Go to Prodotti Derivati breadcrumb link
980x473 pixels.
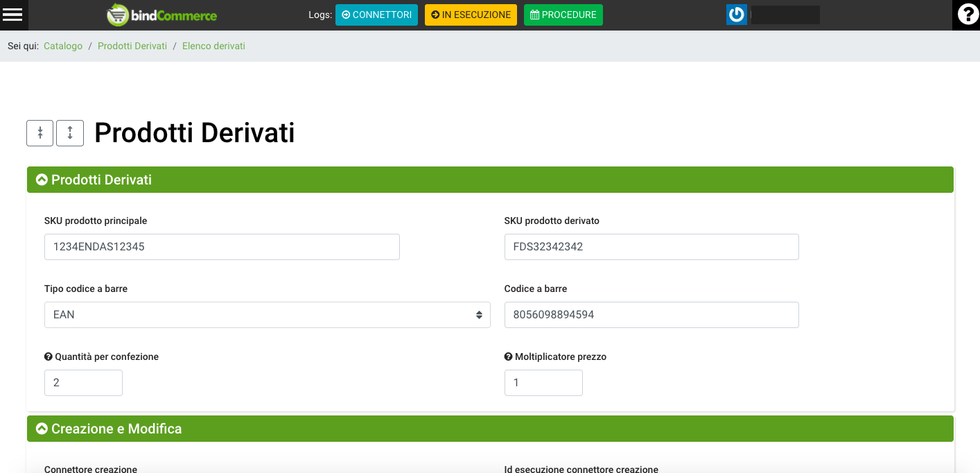[132, 46]
